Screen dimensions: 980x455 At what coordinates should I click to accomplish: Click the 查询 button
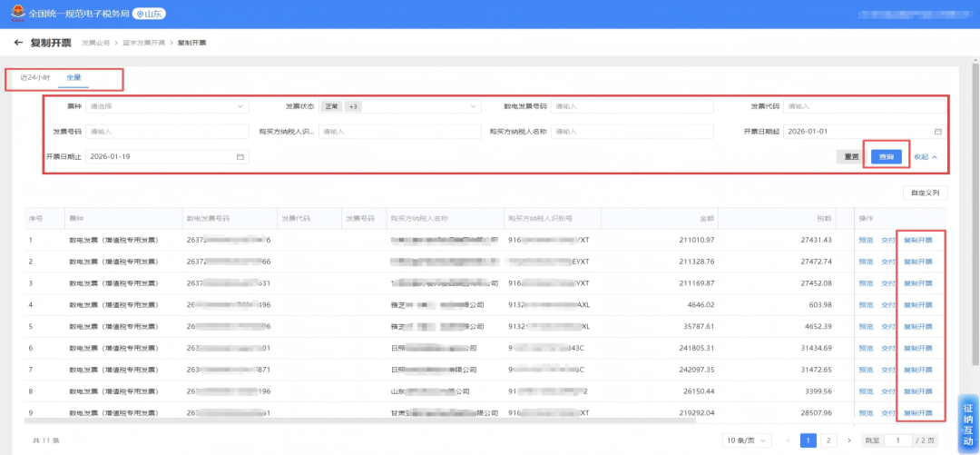[887, 156]
